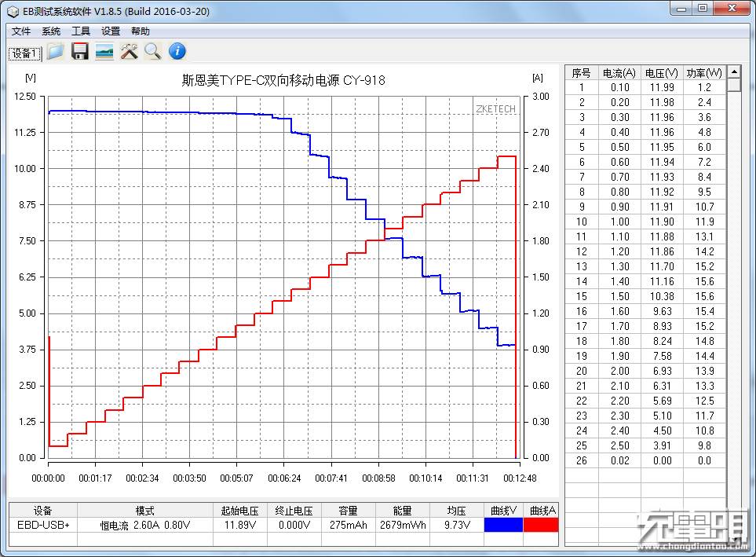Image resolution: width=756 pixels, height=557 pixels.
Task: Click the 能量 column header
Action: click(402, 510)
